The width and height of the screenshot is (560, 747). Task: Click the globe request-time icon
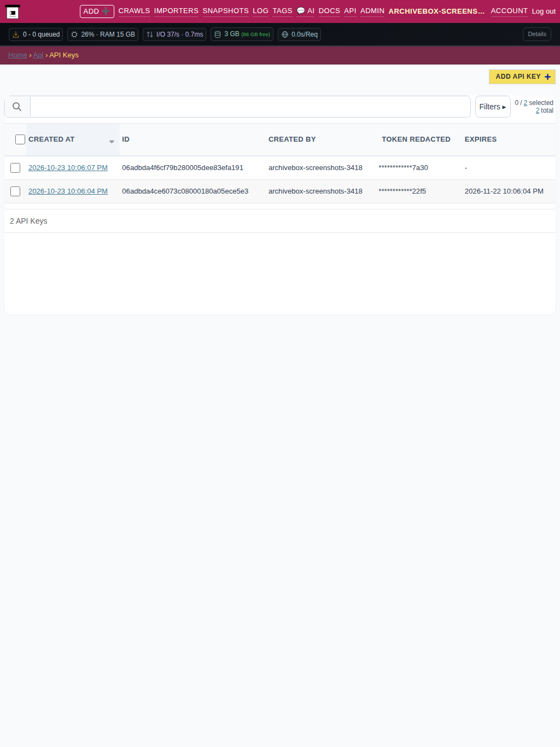[285, 34]
